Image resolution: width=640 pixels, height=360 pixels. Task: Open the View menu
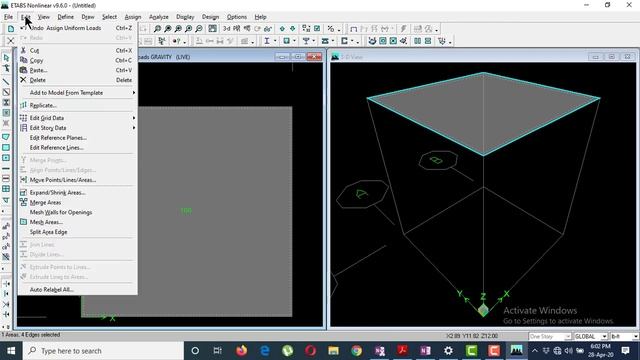pyautogui.click(x=43, y=17)
